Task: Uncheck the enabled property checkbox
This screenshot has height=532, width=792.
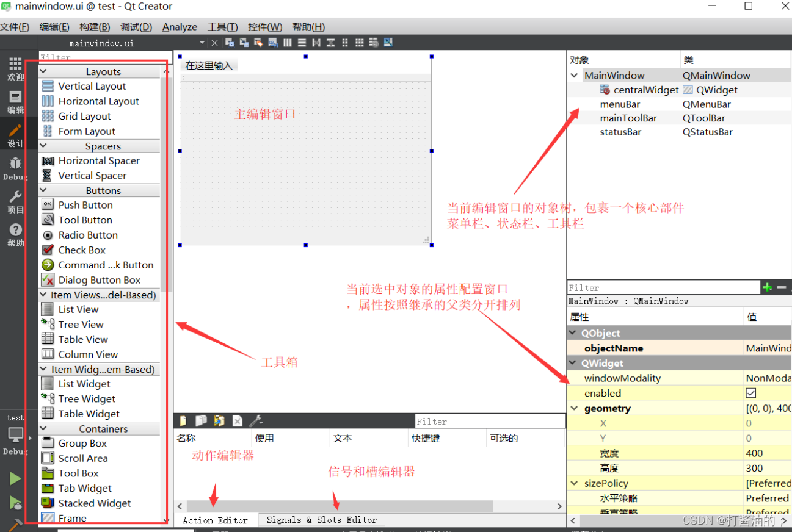Action: coord(750,393)
